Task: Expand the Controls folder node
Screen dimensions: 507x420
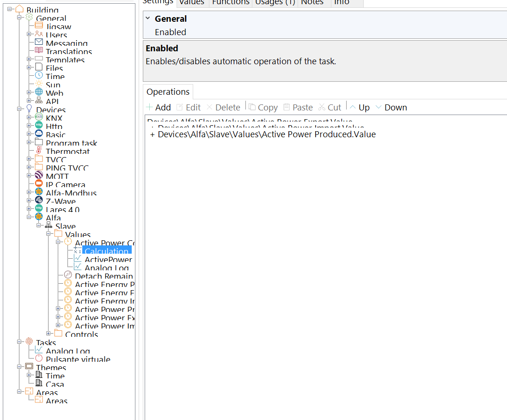Action: coord(49,334)
